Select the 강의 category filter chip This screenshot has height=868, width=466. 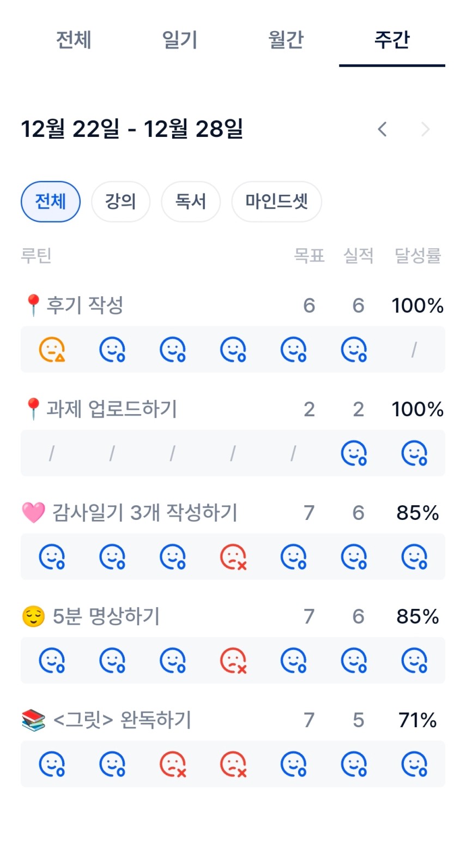(x=120, y=202)
